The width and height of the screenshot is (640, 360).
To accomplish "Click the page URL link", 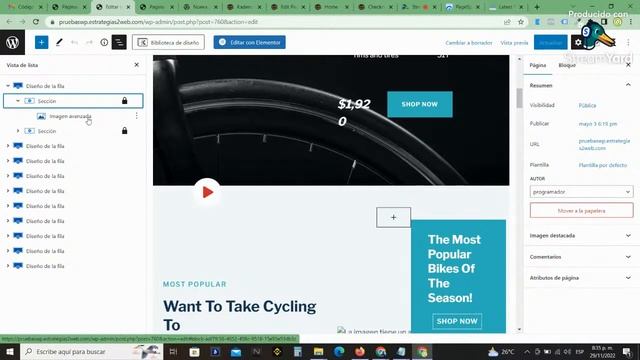I will coord(604,144).
